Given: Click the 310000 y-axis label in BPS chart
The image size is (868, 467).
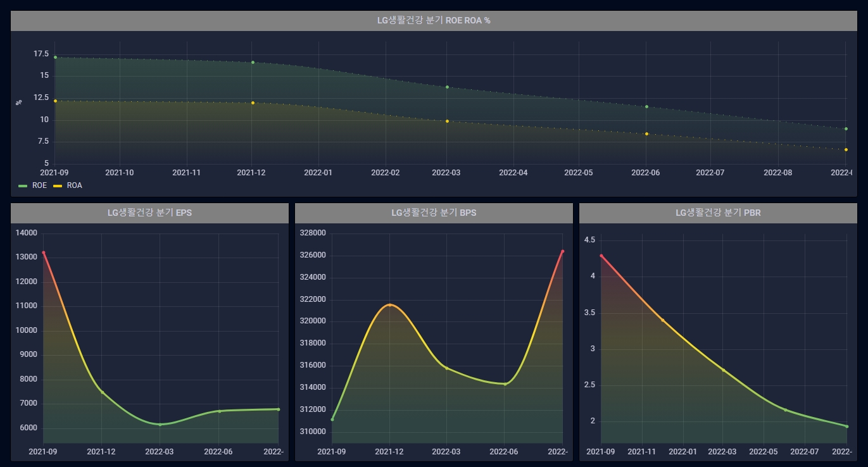Looking at the screenshot, I should [312, 432].
